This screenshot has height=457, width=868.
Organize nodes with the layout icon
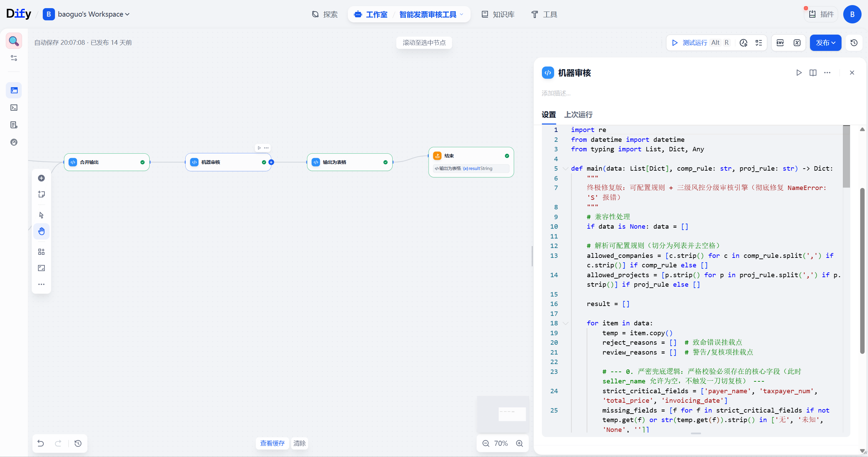(x=41, y=252)
